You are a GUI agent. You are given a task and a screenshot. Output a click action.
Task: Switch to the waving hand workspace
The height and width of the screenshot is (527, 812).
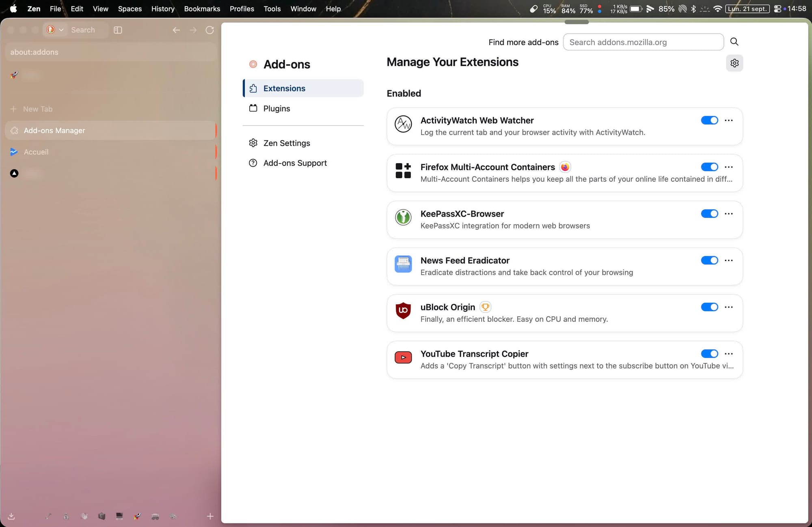(84, 516)
